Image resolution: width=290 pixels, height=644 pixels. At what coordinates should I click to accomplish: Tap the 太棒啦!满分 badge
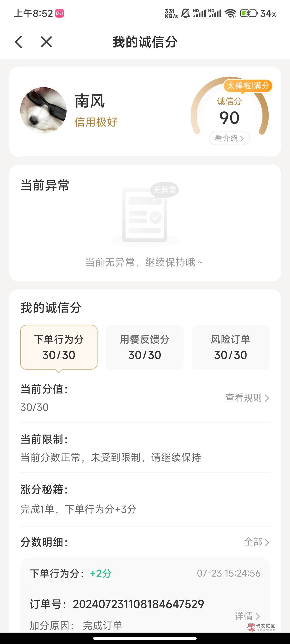pos(247,86)
